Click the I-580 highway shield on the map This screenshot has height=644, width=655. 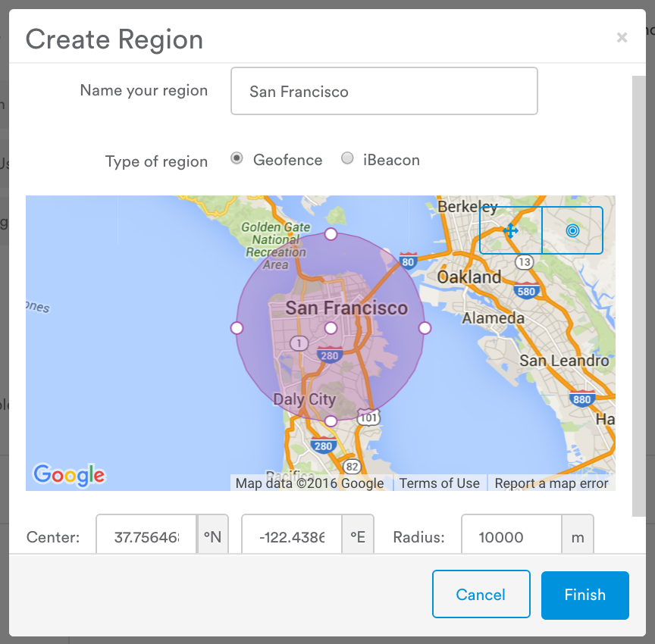coord(526,290)
